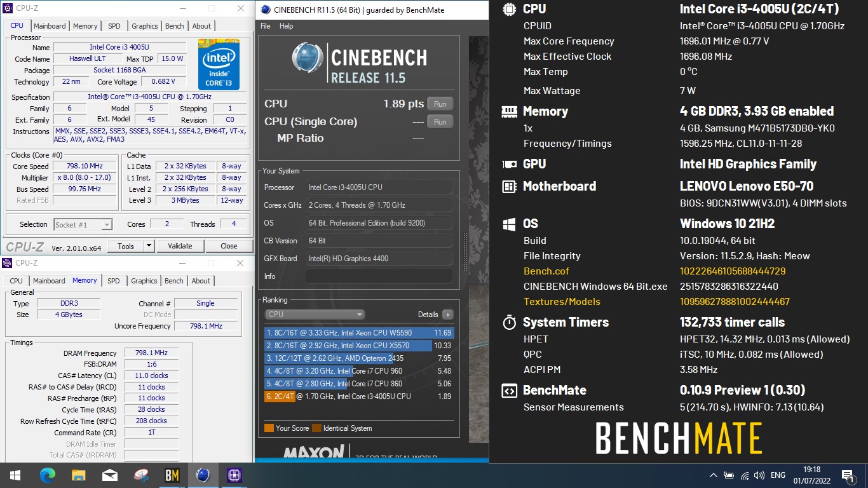Open Mainboard tab in lower CPU-Z window

(x=49, y=281)
